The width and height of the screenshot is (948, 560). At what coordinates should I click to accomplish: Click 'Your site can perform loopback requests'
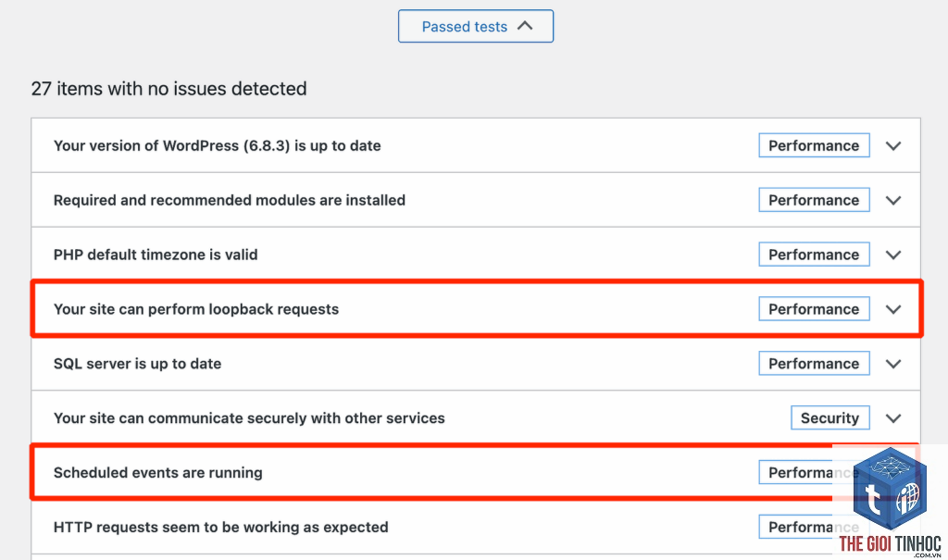[x=196, y=309]
